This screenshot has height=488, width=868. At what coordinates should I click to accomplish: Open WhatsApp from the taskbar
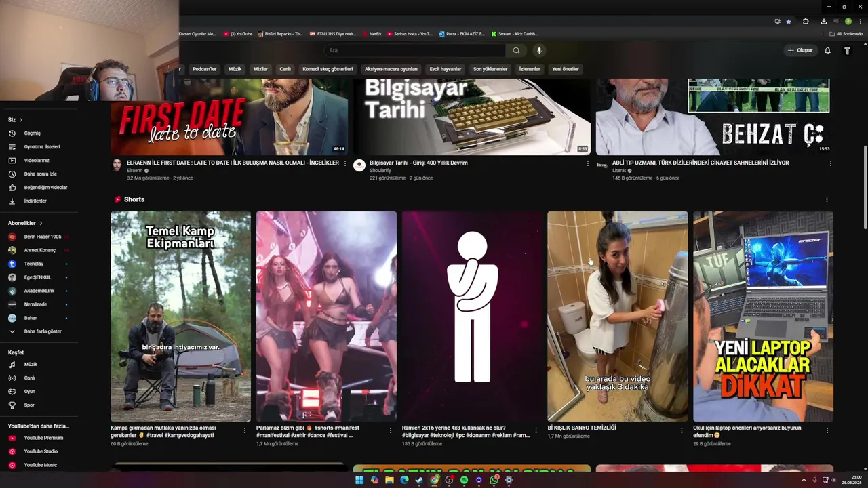(494, 480)
